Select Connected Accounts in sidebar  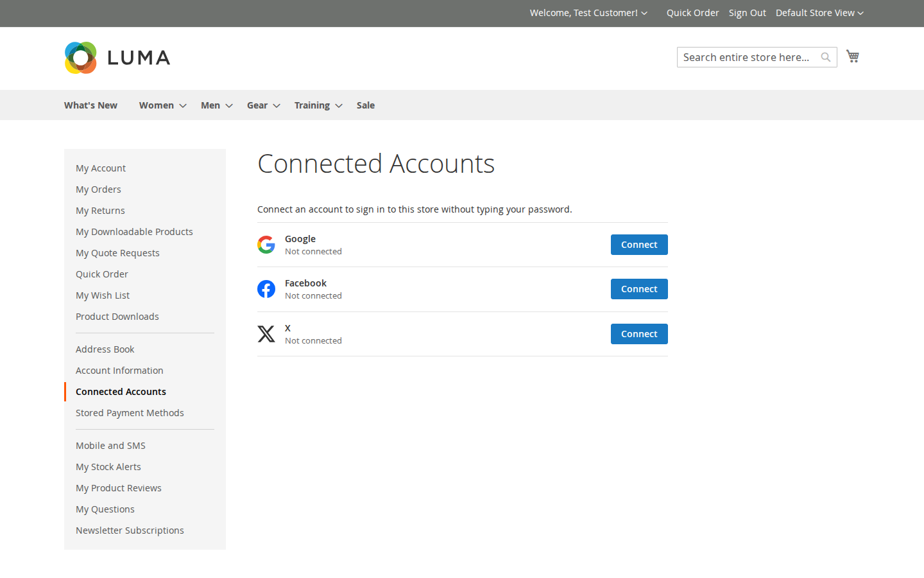[x=121, y=392]
